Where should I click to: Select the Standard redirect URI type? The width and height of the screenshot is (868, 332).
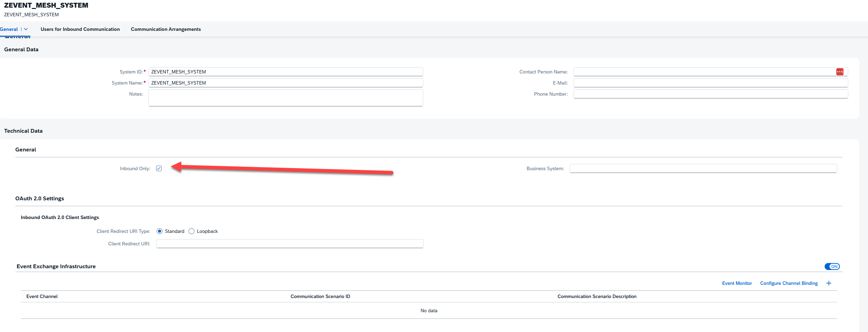160,231
